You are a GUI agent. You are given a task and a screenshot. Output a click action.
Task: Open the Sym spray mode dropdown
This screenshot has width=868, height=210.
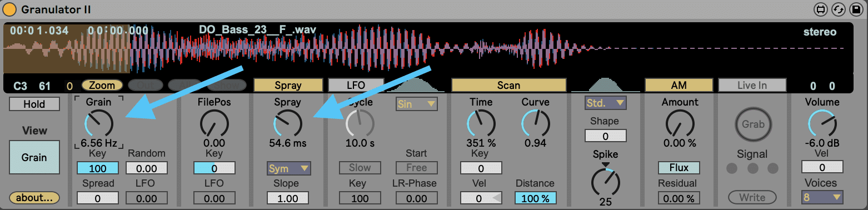point(288,168)
